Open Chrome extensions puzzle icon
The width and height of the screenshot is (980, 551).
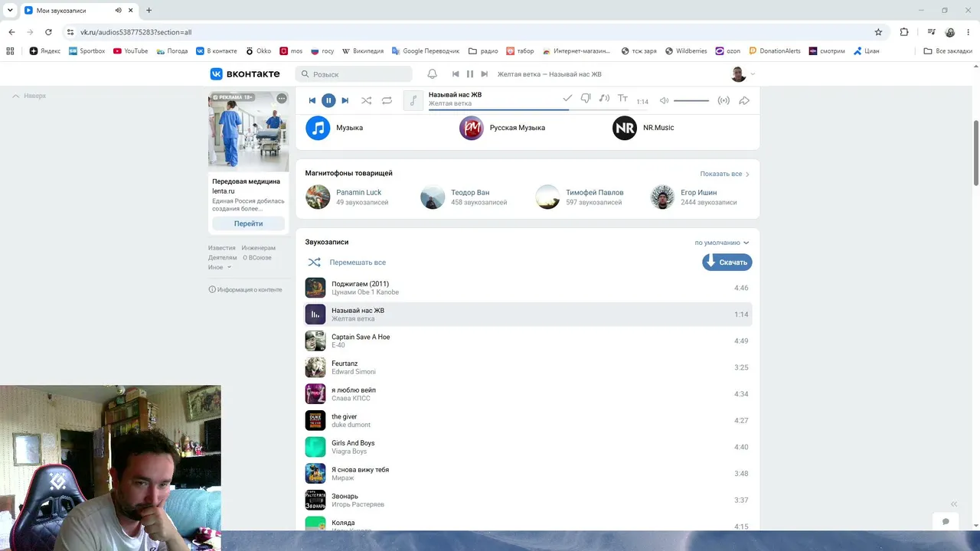pyautogui.click(x=904, y=32)
